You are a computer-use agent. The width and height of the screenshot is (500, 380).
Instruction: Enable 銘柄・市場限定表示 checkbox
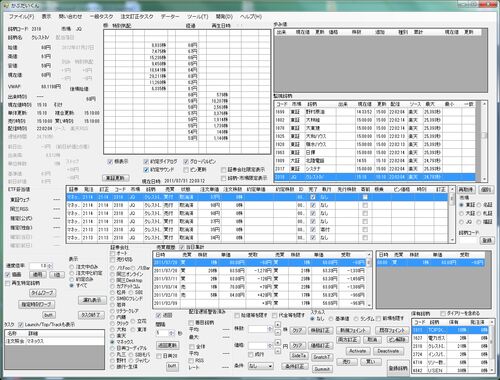click(224, 178)
